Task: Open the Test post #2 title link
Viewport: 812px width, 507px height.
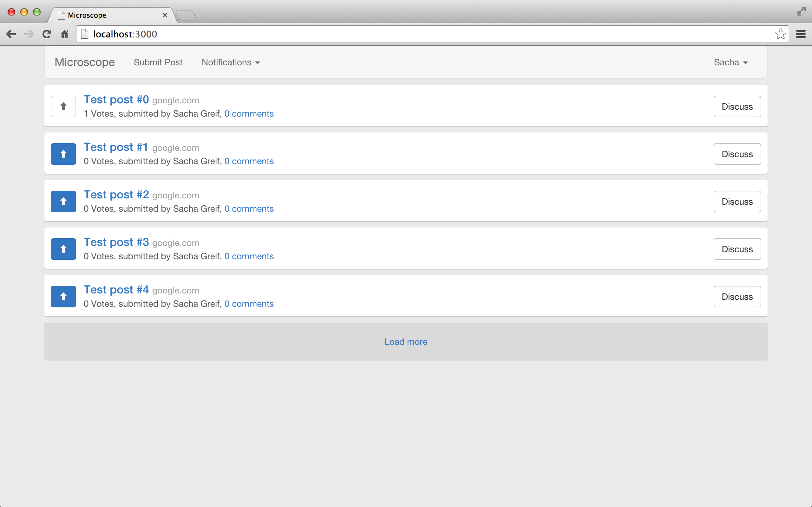Action: pyautogui.click(x=116, y=195)
